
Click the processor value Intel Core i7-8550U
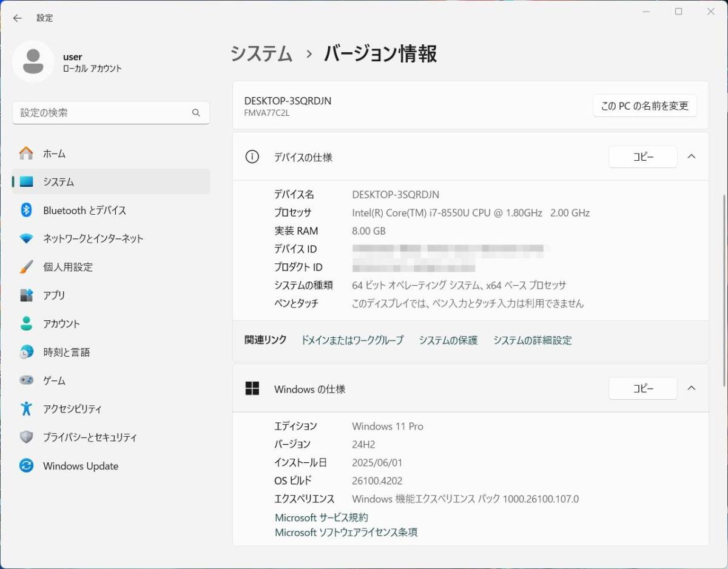tap(471, 213)
